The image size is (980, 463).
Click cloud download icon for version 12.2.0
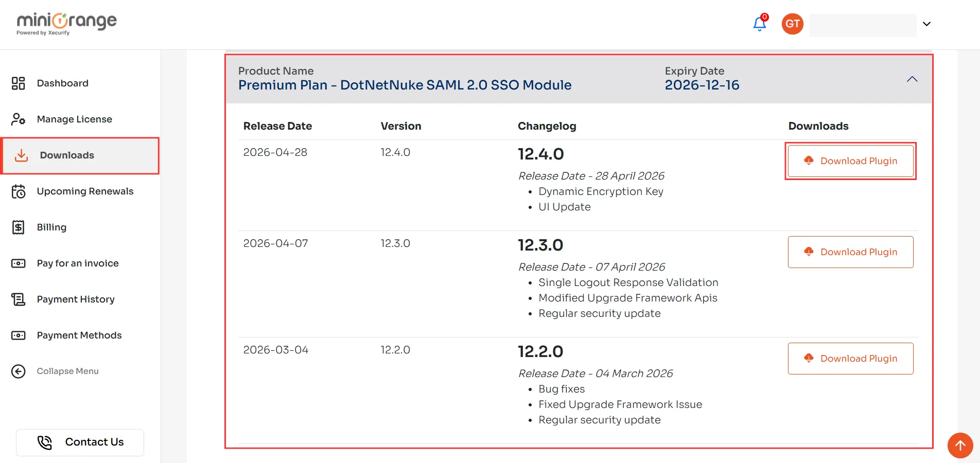[x=809, y=359]
